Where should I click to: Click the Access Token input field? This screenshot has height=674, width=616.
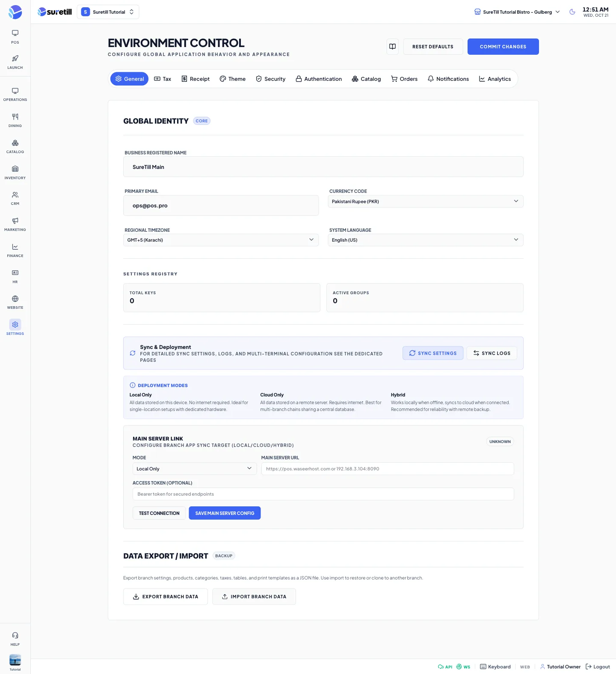[x=323, y=494]
